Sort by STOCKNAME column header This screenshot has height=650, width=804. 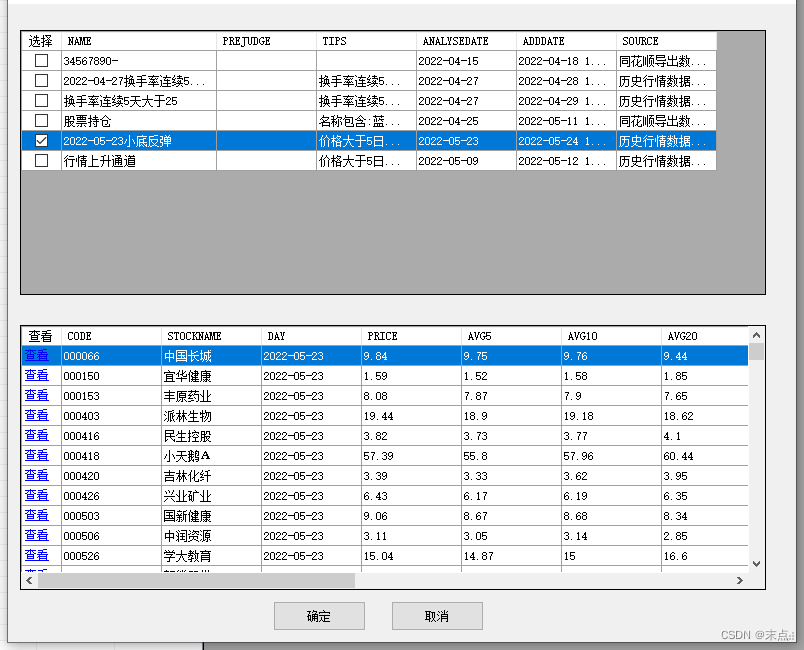pyautogui.click(x=211, y=336)
